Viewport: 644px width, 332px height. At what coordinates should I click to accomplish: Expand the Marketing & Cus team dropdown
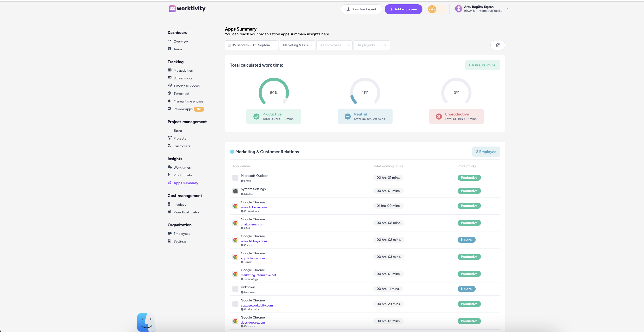tap(297, 45)
